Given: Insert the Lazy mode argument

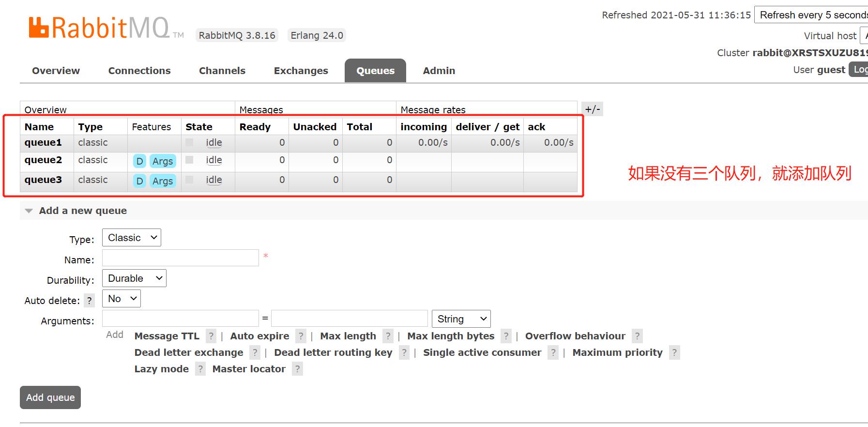Looking at the screenshot, I should click(x=161, y=369).
